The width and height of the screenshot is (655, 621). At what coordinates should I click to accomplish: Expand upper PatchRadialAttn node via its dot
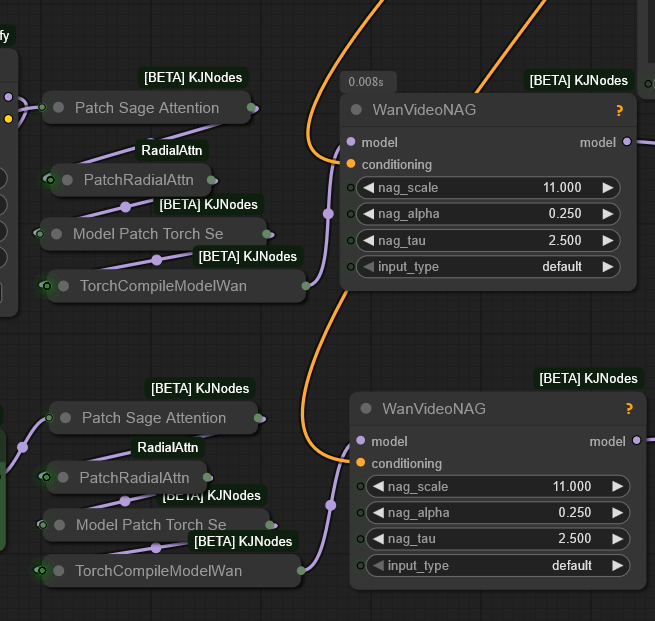[x=67, y=180]
